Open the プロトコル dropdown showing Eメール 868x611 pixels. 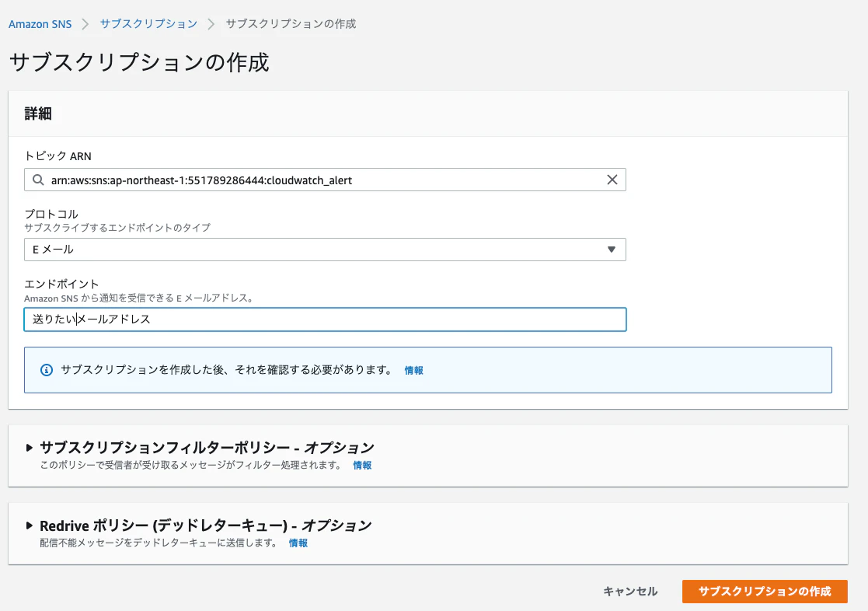point(325,250)
